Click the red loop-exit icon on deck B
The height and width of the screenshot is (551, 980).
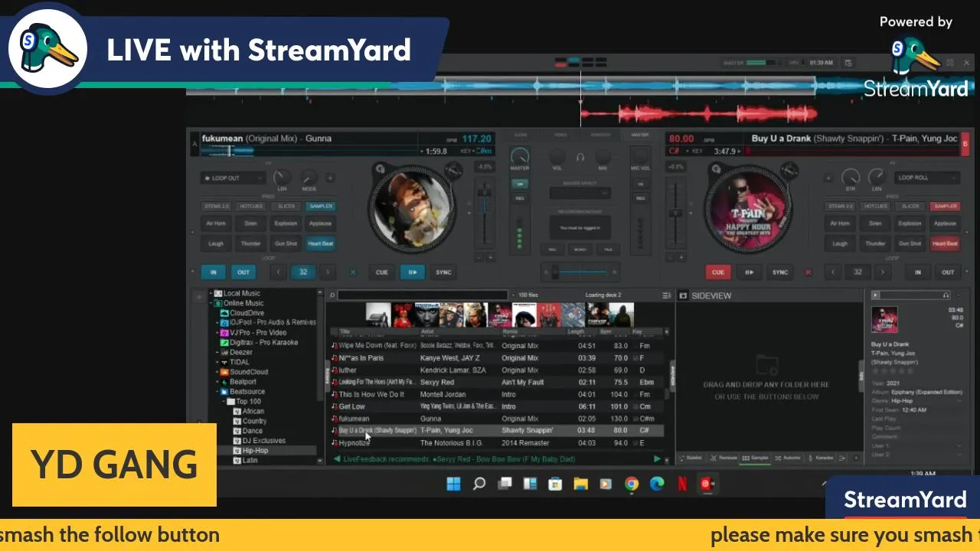point(808,272)
